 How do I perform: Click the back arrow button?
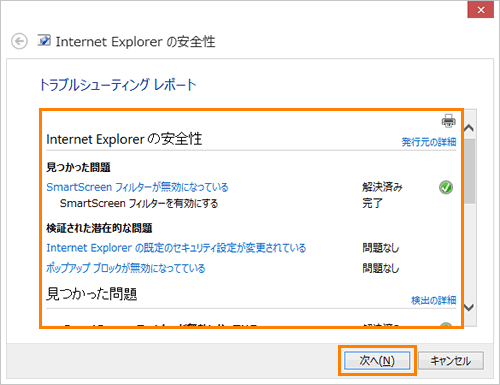pyautogui.click(x=19, y=41)
